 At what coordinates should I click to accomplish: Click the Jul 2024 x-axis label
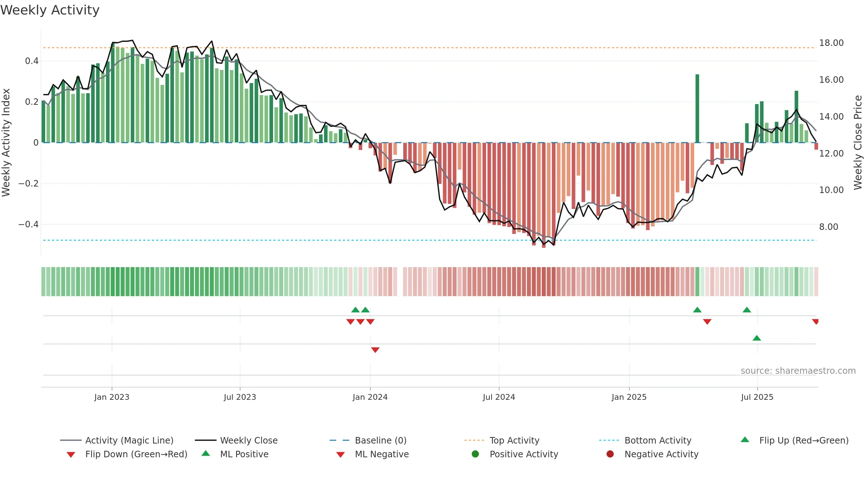click(499, 397)
